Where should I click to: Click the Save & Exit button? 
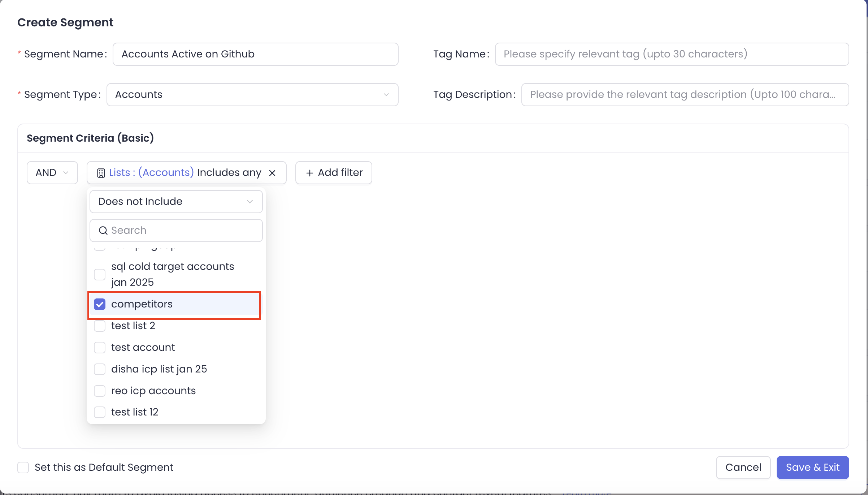coord(812,468)
